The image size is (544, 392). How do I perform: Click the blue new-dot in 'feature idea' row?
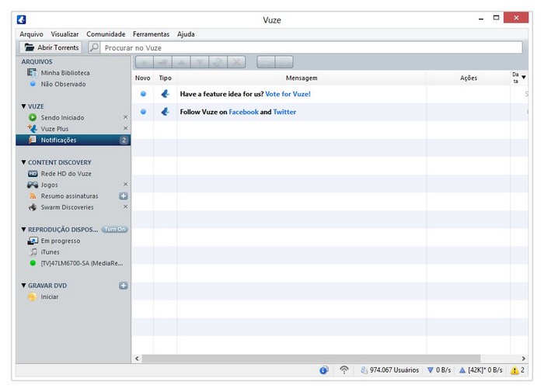pyautogui.click(x=143, y=94)
